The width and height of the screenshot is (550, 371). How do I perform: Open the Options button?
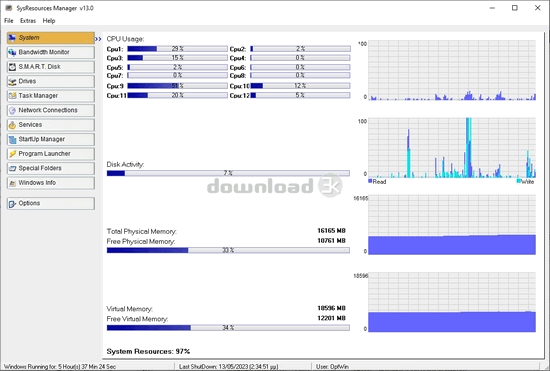(51, 203)
